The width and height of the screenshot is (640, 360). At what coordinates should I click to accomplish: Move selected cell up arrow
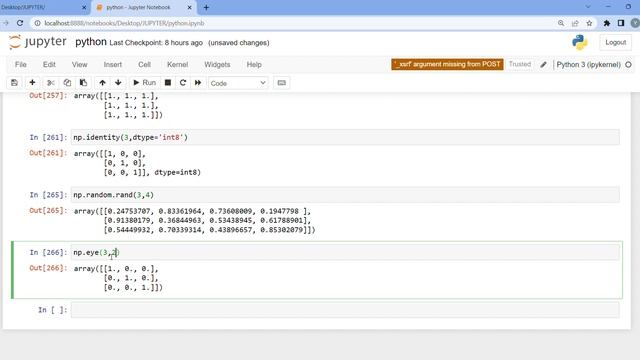pyautogui.click(x=102, y=83)
